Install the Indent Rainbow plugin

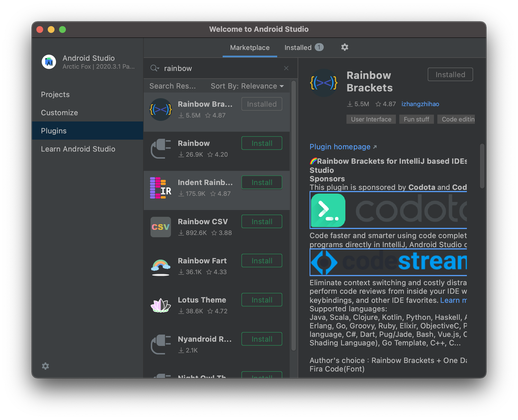point(262,182)
